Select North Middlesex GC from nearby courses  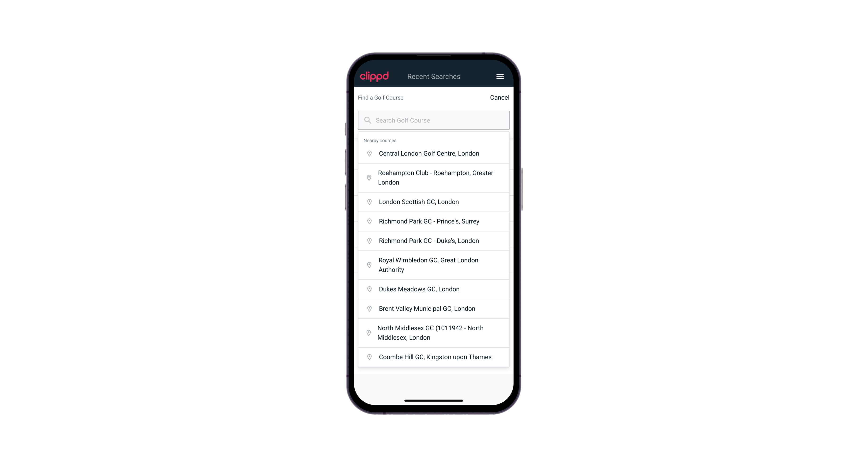click(x=434, y=332)
